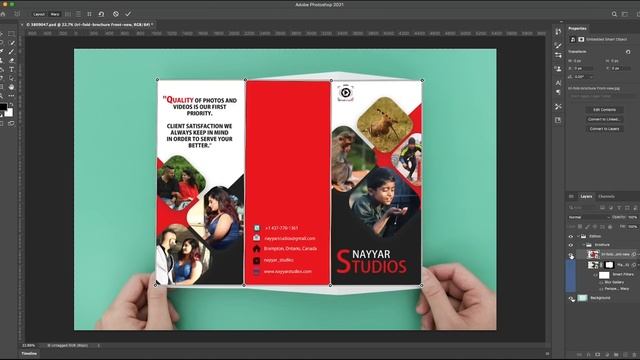Viewport: 640px width, 360px height.
Task: Click the Background layer thumbnail
Action: [x=582, y=298]
